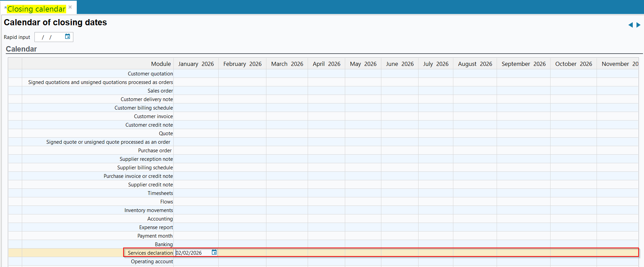Select Purchase order cell under April 2026
This screenshot has height=267, width=644.
pos(326,151)
